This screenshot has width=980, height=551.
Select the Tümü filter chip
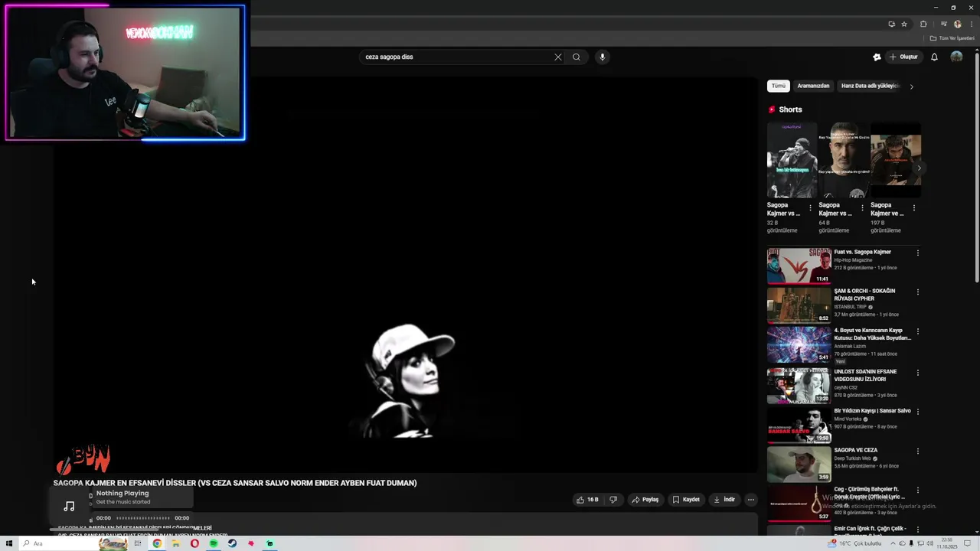778,86
